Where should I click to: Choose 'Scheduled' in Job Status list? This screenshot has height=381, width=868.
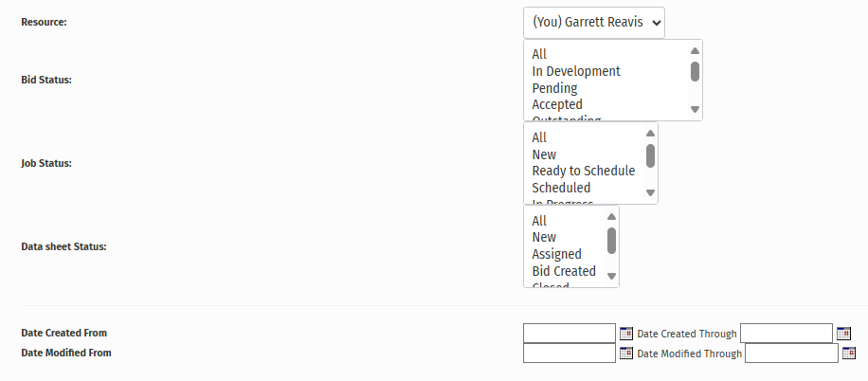561,188
